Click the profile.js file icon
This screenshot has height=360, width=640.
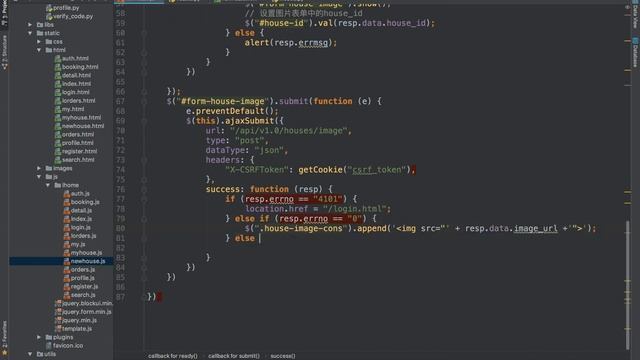tap(67, 278)
